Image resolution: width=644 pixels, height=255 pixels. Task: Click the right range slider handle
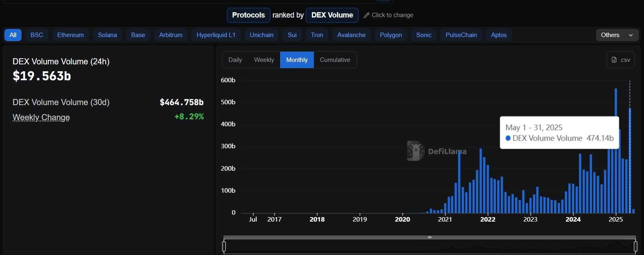point(635,246)
